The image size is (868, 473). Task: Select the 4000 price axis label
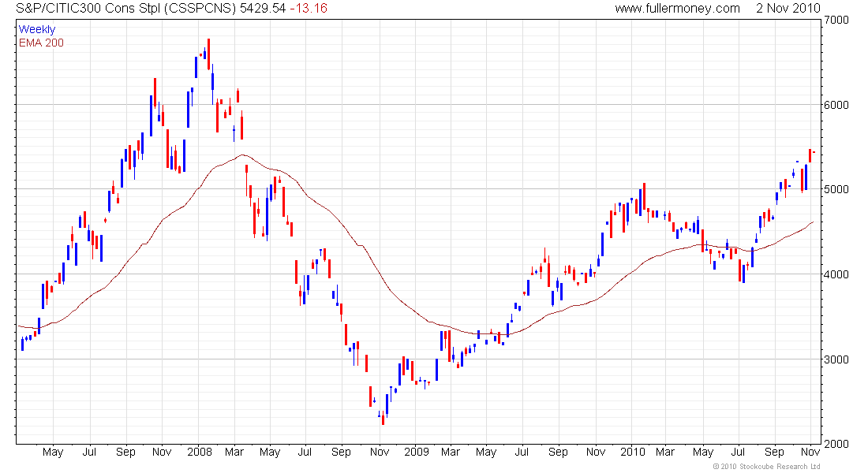tap(836, 274)
